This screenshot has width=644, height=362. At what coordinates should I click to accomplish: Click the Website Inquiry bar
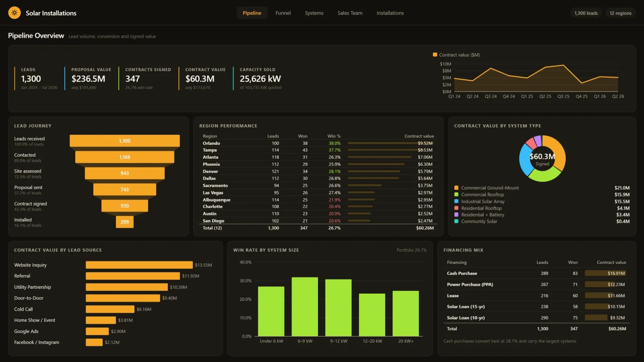click(x=139, y=265)
